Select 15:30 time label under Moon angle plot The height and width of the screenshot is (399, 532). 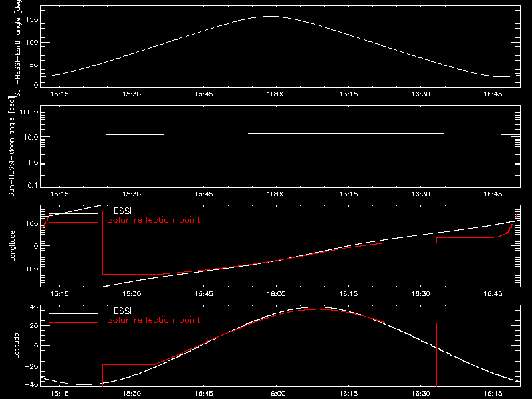tap(132, 194)
